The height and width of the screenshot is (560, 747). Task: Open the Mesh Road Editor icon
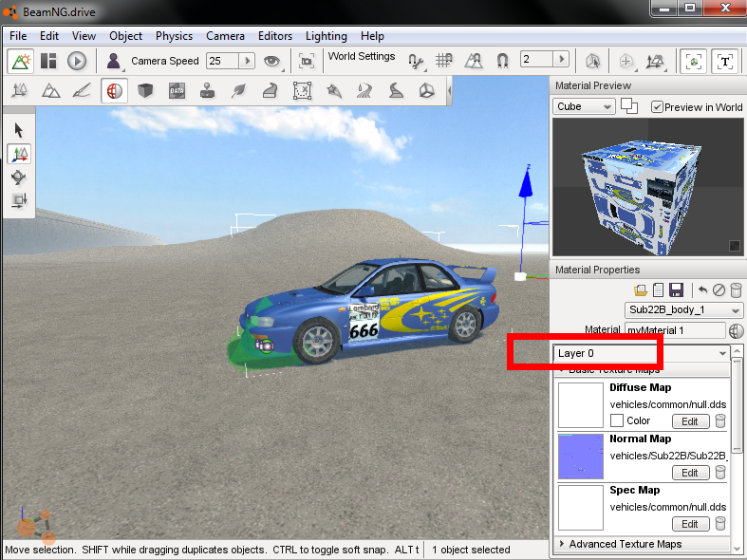[271, 90]
